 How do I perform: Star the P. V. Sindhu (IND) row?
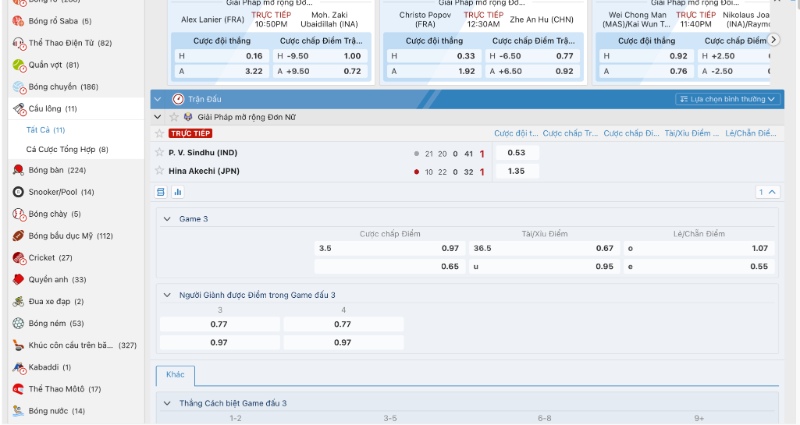point(159,152)
